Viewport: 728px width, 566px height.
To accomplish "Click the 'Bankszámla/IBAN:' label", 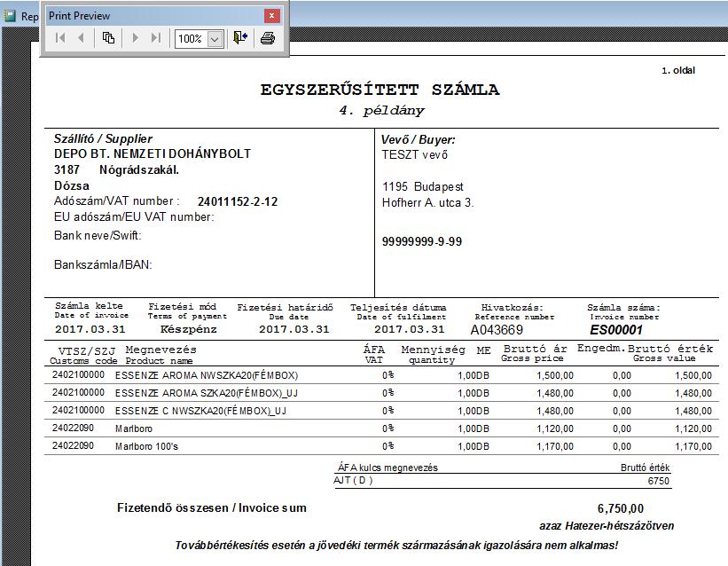I will pos(103,265).
